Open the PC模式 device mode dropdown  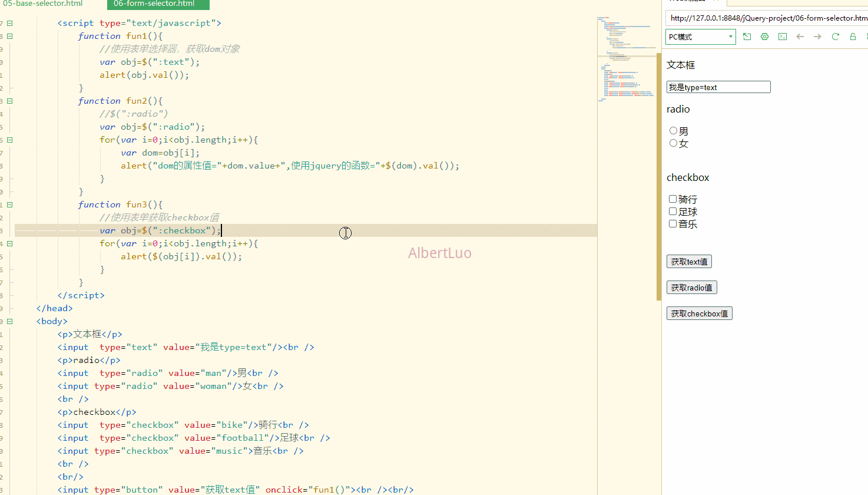click(701, 37)
